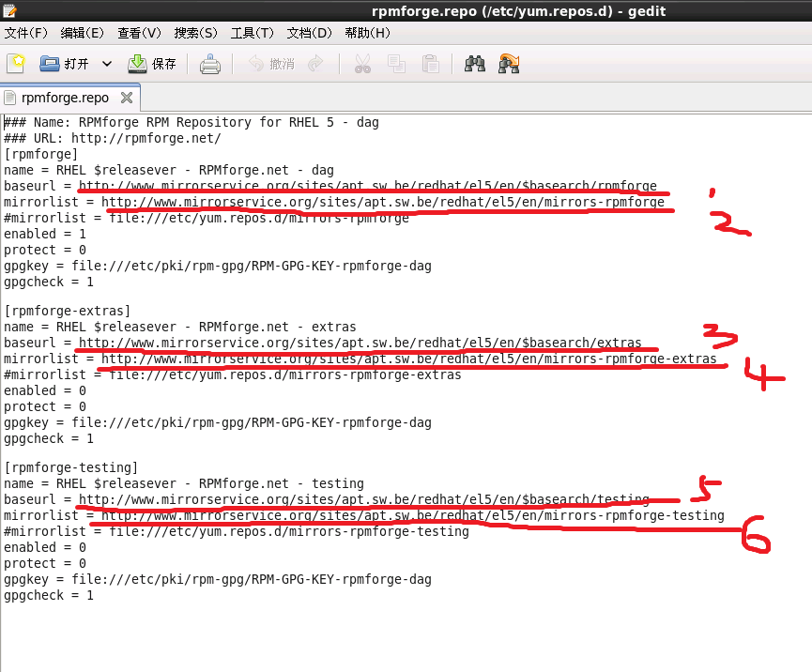Click the mirrorlist URL ending in mirrors-rpmforge
812x672 pixels.
pyautogui.click(x=383, y=202)
